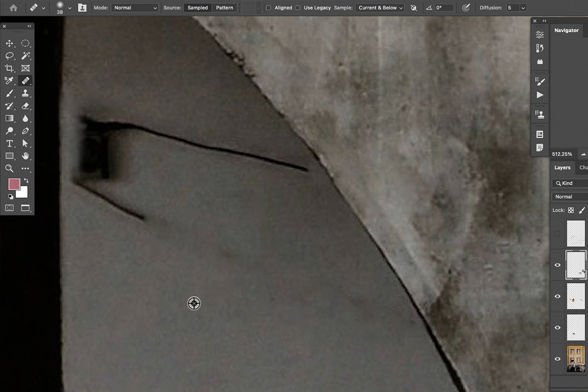The image size is (588, 392).
Task: Open the Sample dropdown Current & Below
Action: point(380,8)
